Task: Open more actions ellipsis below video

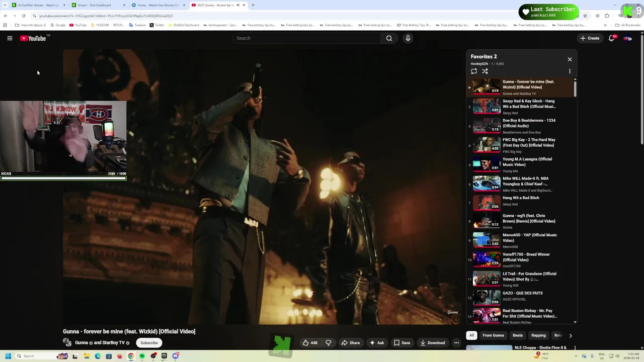Action: tap(456, 343)
